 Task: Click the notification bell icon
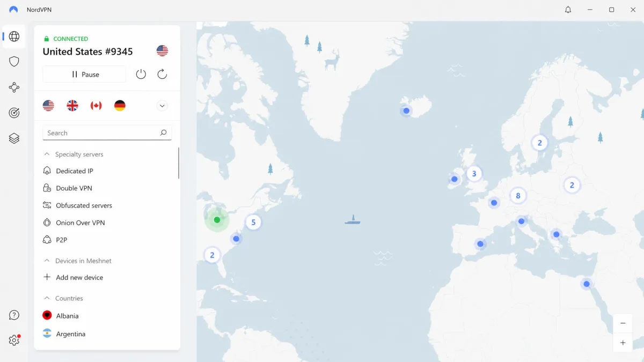(568, 10)
